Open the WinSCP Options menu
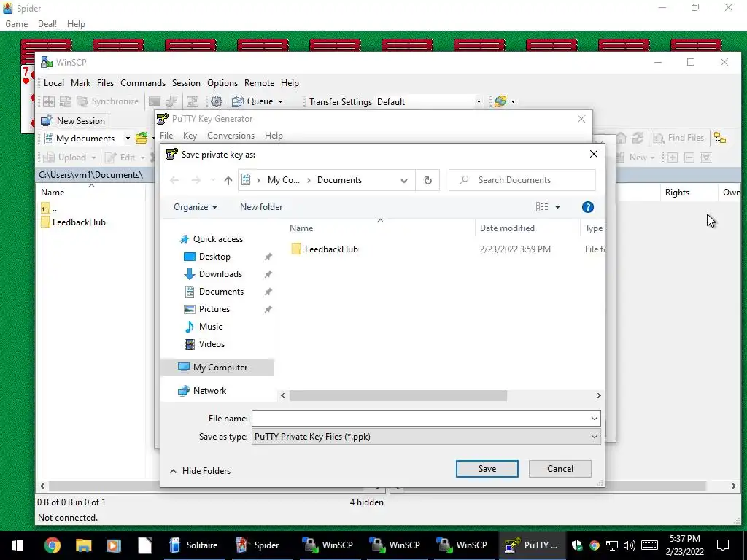Screen dimensions: 747x560 (x=222, y=83)
